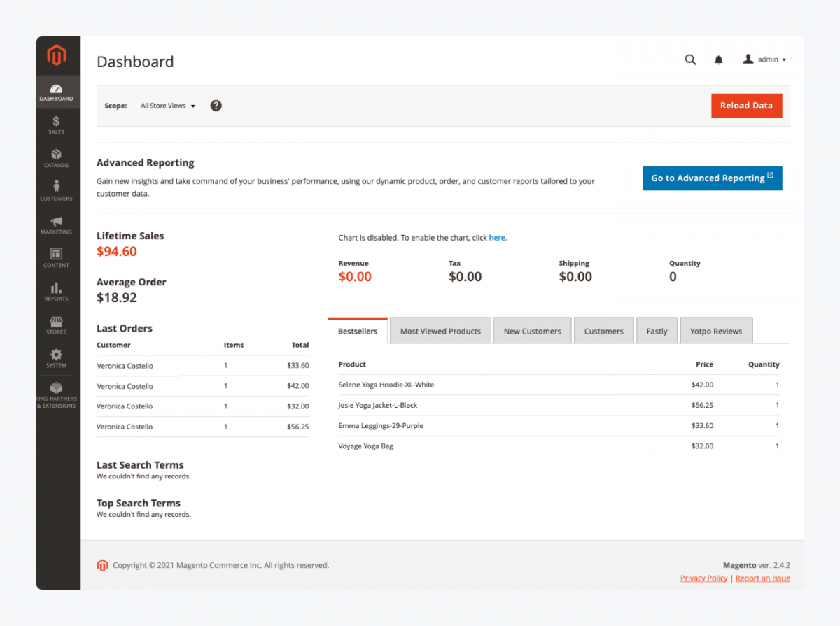Open the Sales section in the sidebar
The width and height of the screenshot is (840, 626).
tap(56, 126)
